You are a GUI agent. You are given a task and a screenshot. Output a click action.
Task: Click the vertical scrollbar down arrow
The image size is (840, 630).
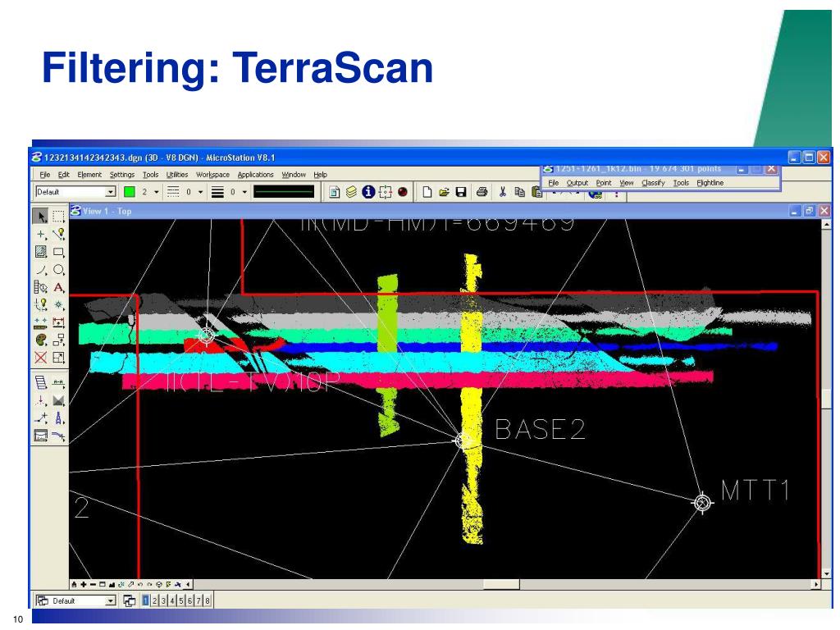pos(826,573)
